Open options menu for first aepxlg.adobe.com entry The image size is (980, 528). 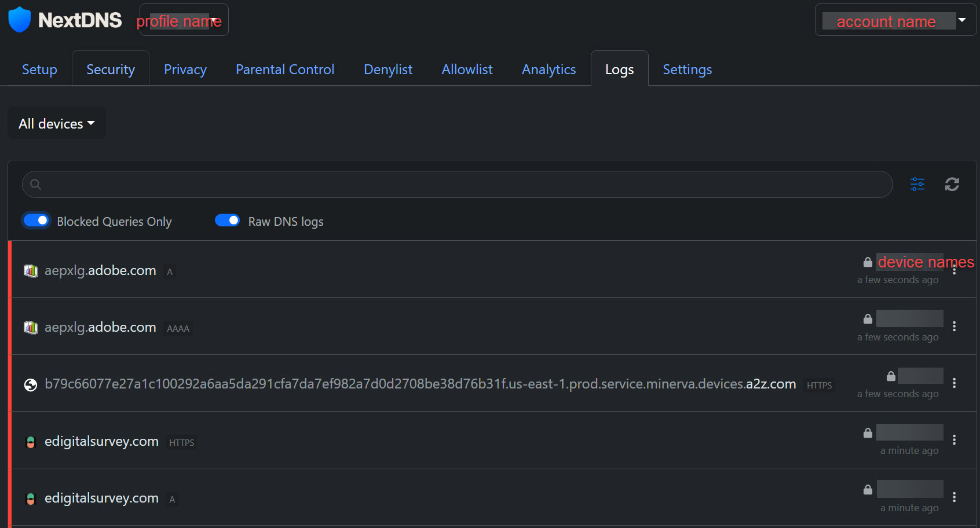(954, 270)
